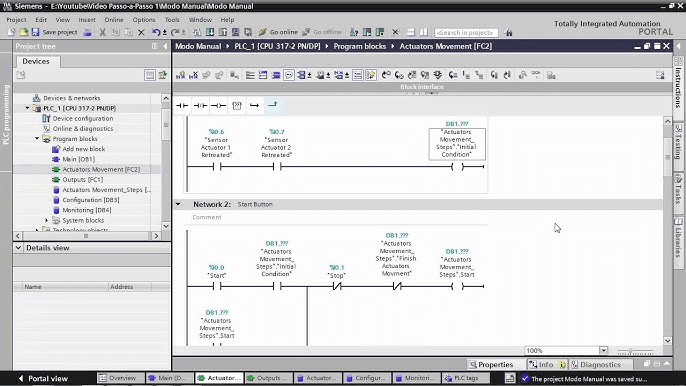Click the Copy icon in main toolbar
This screenshot has height=386, width=686.
[x=116, y=32]
